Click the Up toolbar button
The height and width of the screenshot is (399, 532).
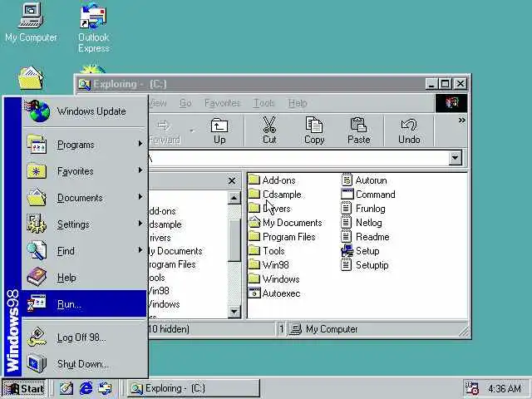[x=219, y=131]
